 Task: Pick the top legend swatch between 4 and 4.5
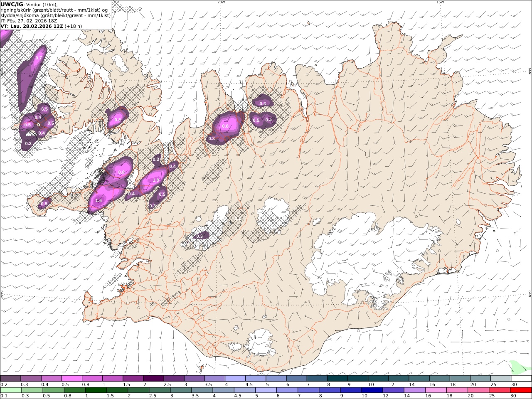click(x=235, y=379)
